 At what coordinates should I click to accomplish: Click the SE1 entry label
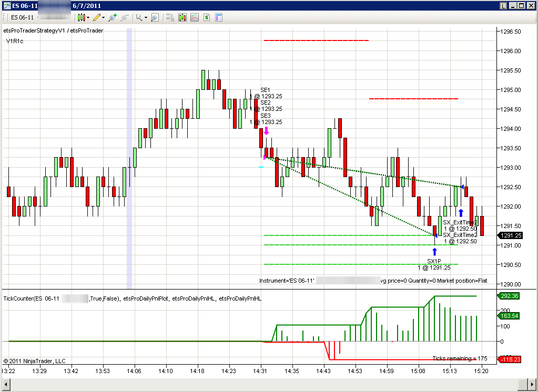265,90
